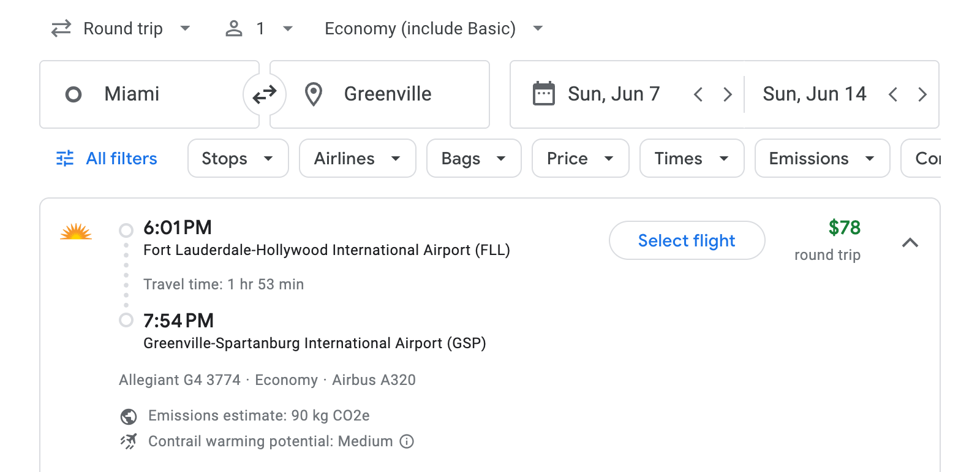Click the 7:54 PM arrival time
The image size is (980, 472).
pyautogui.click(x=178, y=321)
